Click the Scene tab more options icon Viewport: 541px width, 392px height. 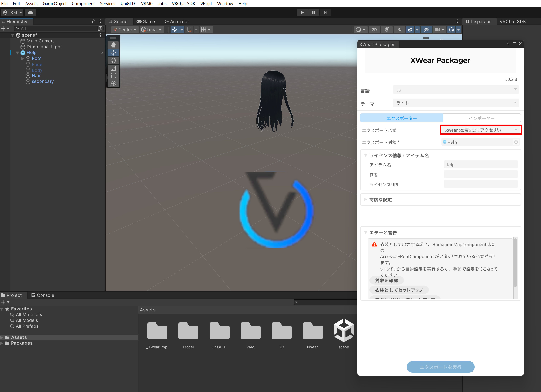tap(457, 21)
